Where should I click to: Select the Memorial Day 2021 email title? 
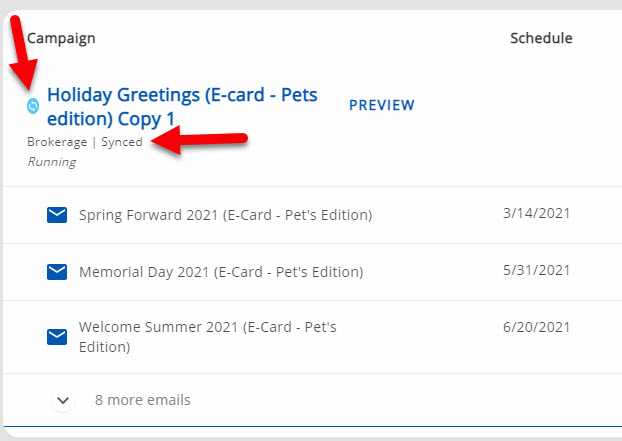pyautogui.click(x=220, y=272)
